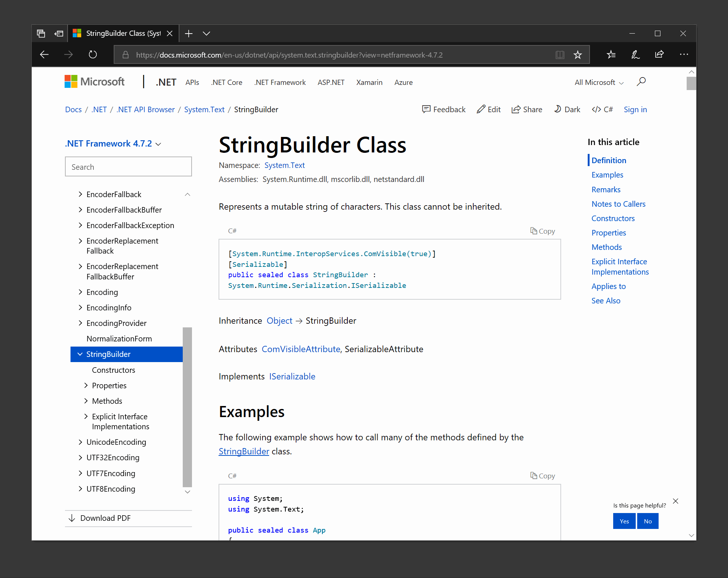Click the sidebar Search input field
This screenshot has width=728, height=578.
click(x=128, y=166)
